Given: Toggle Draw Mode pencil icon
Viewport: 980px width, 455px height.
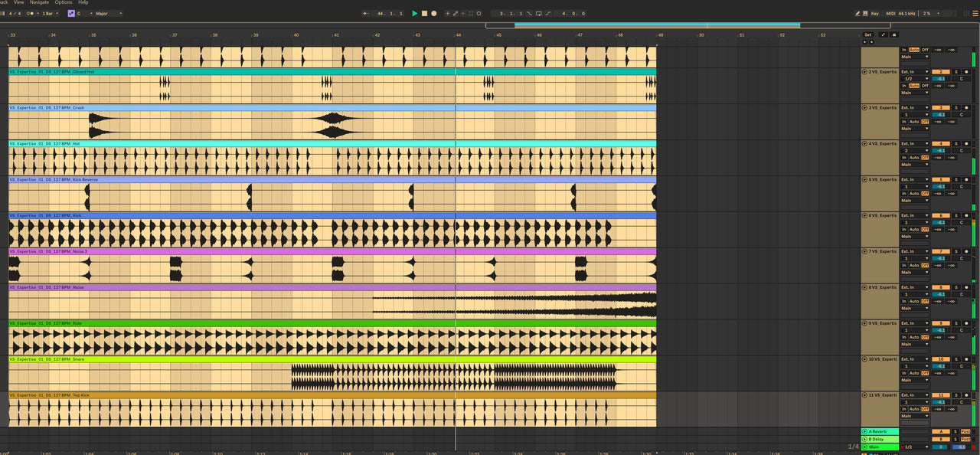Looking at the screenshot, I should (857, 14).
